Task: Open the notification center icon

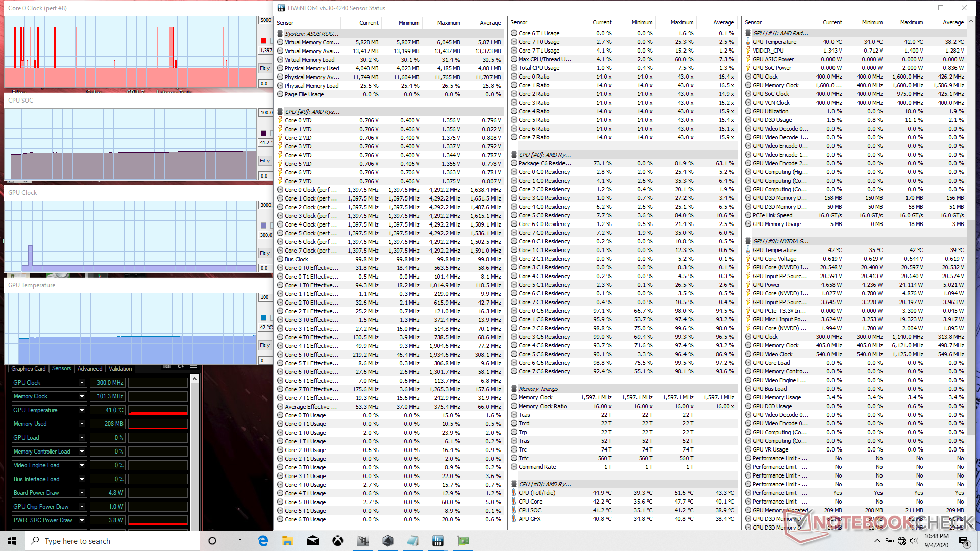Action: coord(964,541)
